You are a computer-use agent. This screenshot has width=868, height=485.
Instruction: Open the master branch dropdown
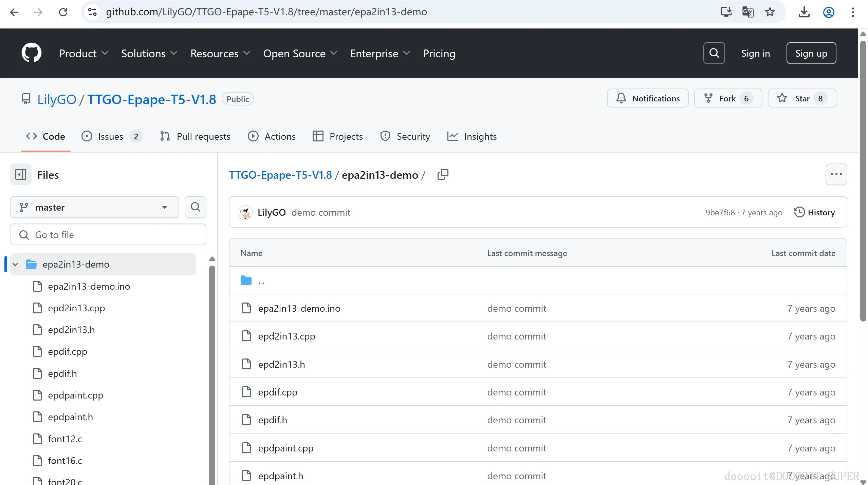point(94,207)
